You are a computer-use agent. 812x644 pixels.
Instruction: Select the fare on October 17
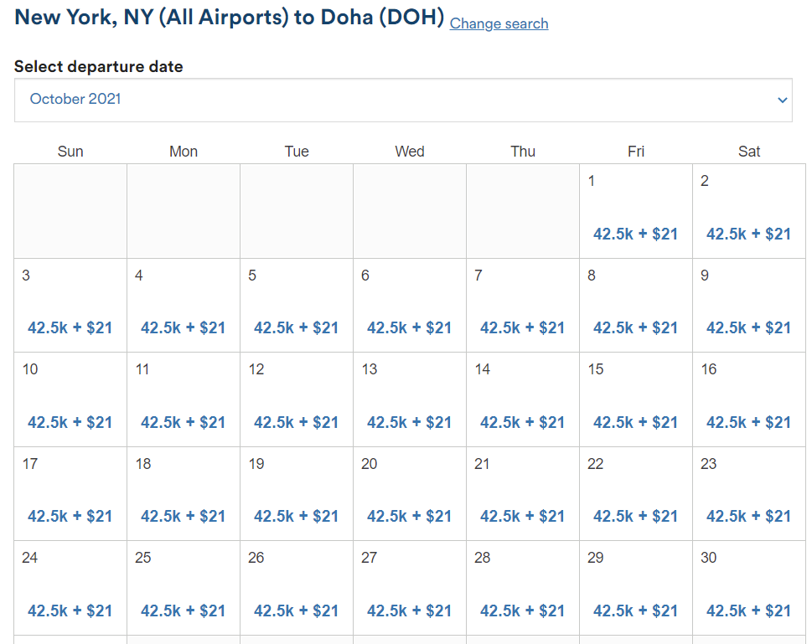(70, 516)
